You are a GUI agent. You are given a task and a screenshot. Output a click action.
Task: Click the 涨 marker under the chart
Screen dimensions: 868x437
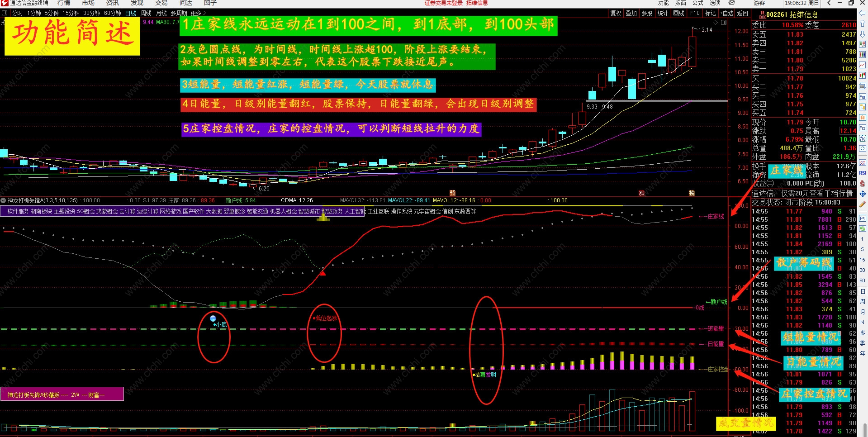coord(641,193)
